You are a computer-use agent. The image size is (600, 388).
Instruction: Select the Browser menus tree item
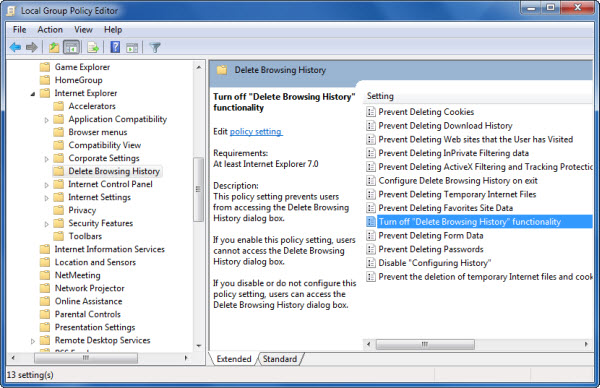tap(98, 132)
